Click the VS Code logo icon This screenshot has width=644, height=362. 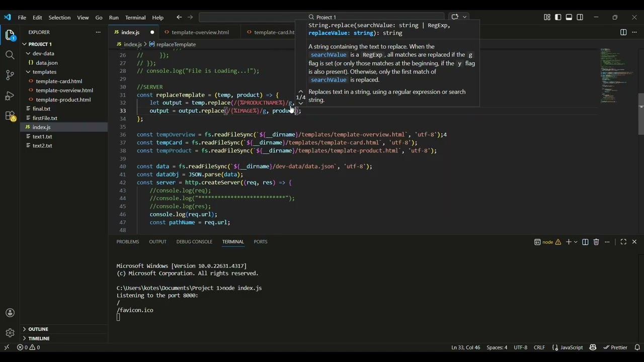(x=8, y=17)
